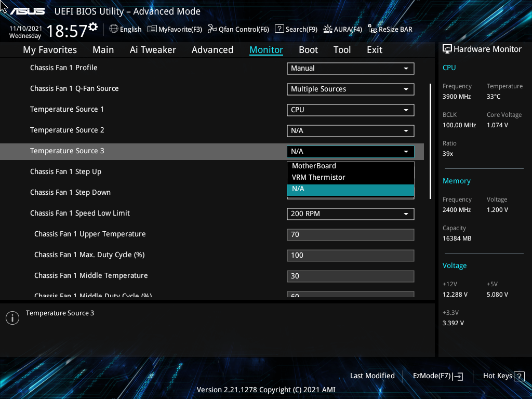Click the 18:57 clock display
Viewport: 532px width, 399px height.
tap(67, 31)
